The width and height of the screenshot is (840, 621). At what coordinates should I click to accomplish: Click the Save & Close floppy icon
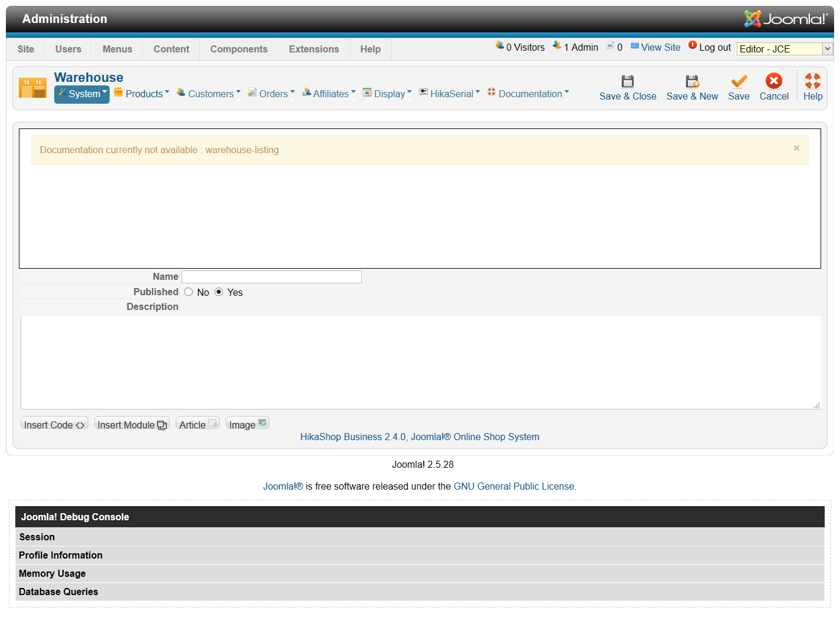coord(627,81)
